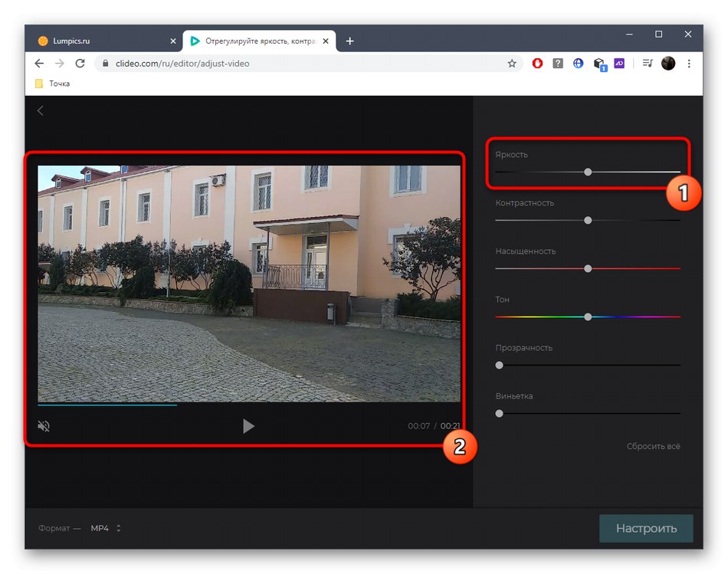
Task: Switch to the Lumpics.ru tab
Action: point(103,41)
